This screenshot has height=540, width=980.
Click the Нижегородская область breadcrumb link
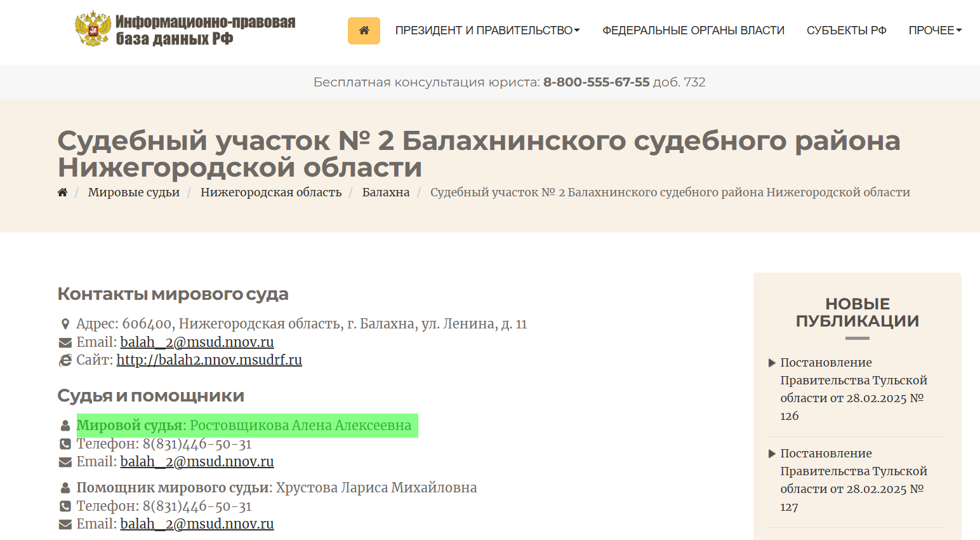270,192
